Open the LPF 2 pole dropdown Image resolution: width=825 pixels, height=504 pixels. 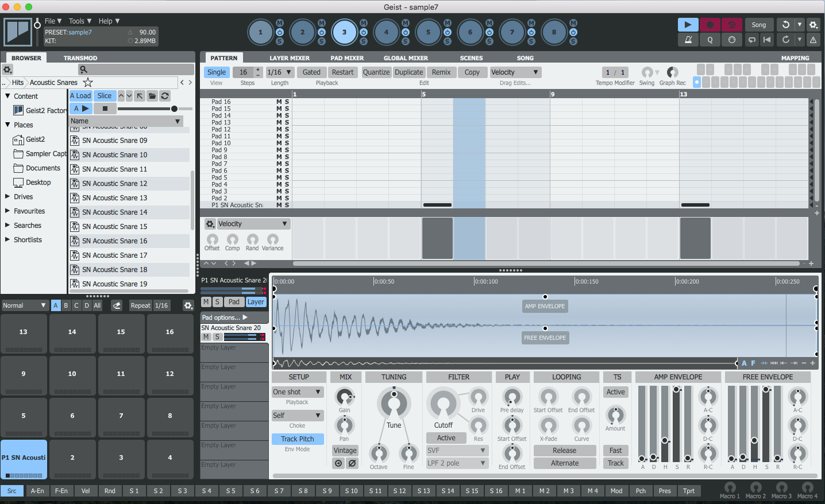[x=457, y=463]
